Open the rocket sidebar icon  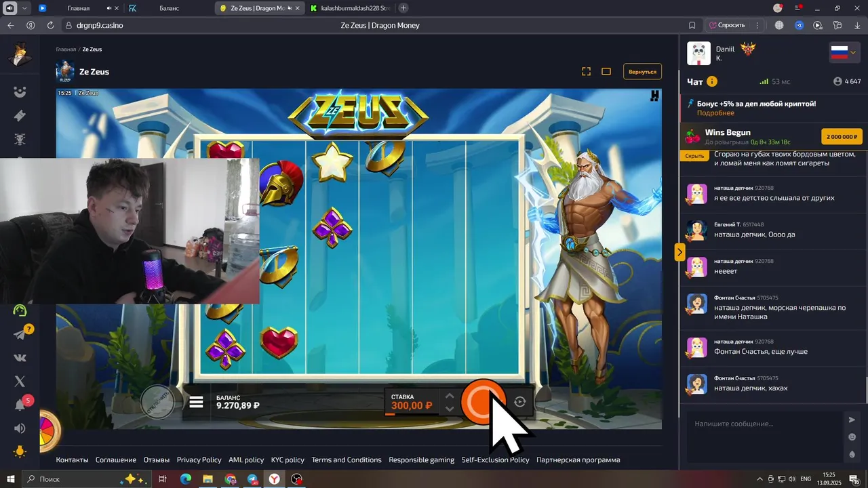pyautogui.click(x=20, y=116)
